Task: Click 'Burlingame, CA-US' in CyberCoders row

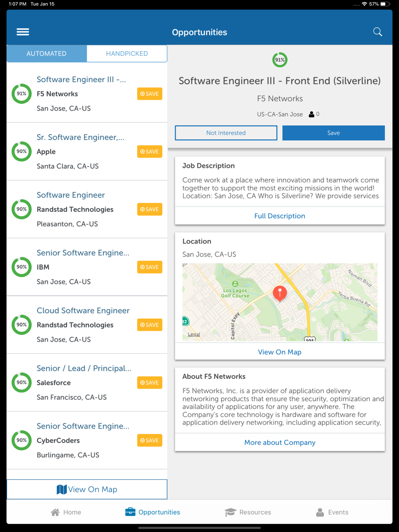Action: [68, 455]
